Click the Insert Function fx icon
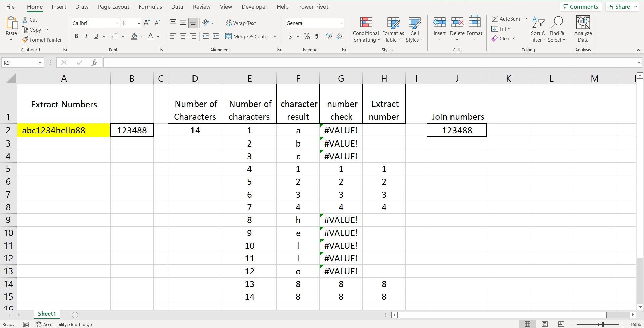 point(94,63)
